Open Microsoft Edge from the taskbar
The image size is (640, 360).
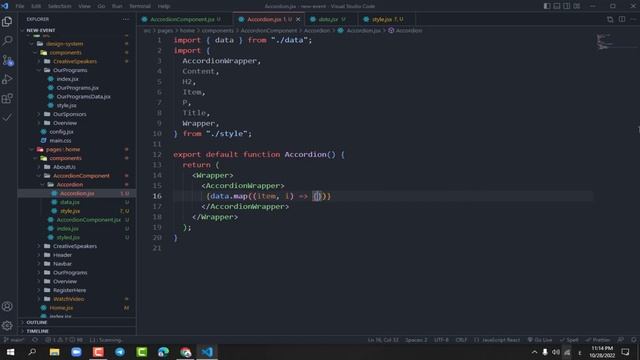pyautogui.click(x=164, y=352)
